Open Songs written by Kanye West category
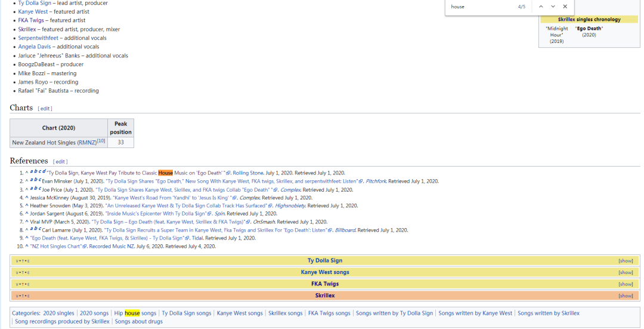The height and width of the screenshot is (329, 644). pyautogui.click(x=475, y=313)
